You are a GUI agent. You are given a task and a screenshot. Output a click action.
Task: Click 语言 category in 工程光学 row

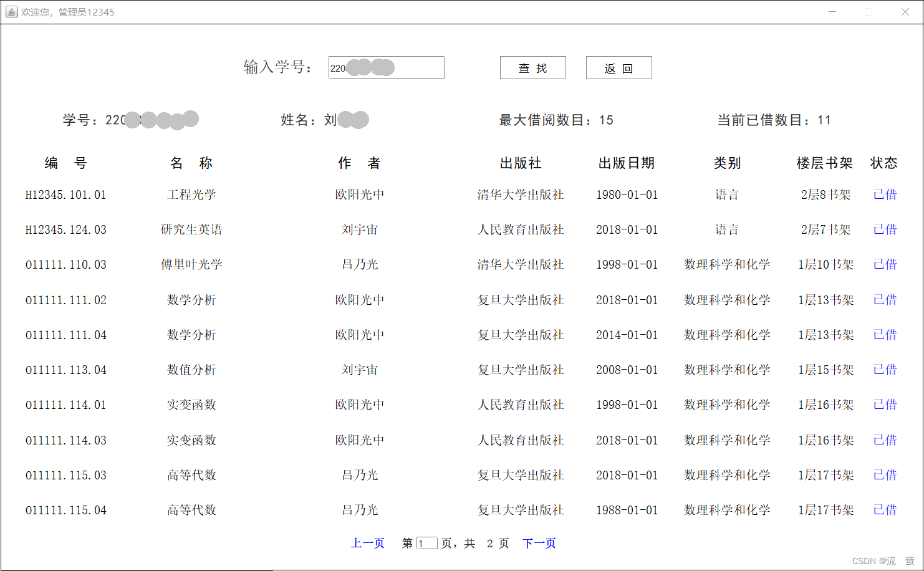(727, 194)
